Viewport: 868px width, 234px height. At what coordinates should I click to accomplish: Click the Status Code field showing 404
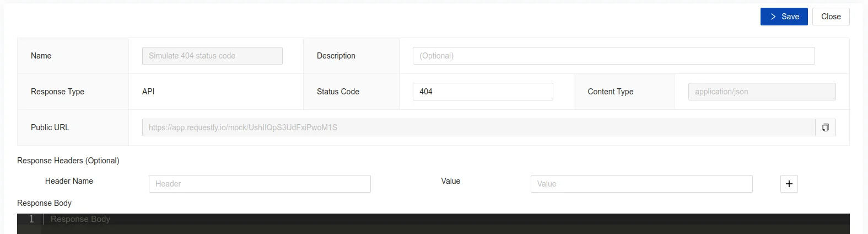tap(483, 92)
